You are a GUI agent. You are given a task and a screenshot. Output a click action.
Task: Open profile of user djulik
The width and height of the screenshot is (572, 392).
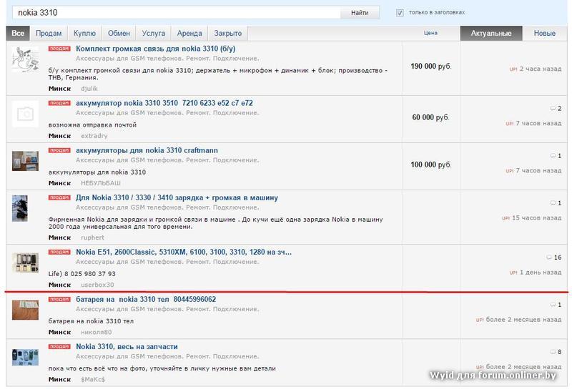pos(89,88)
